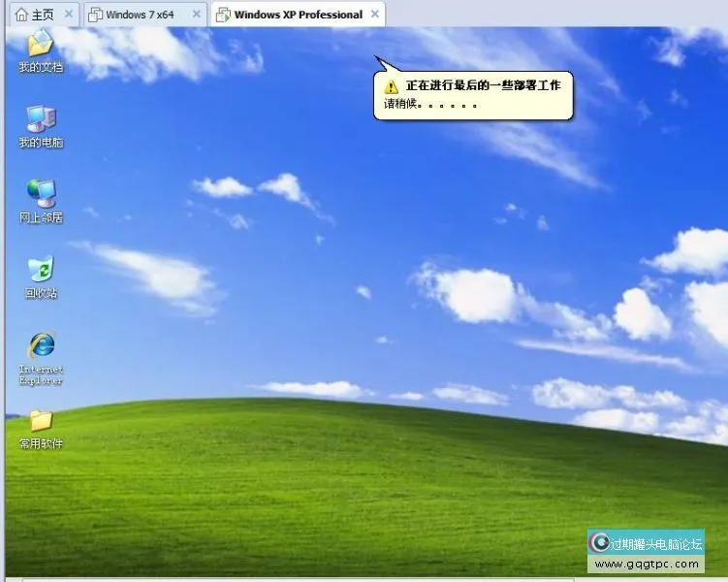728x582 pixels.
Task: Open the 我的文档 desktop icon
Action: 40,44
